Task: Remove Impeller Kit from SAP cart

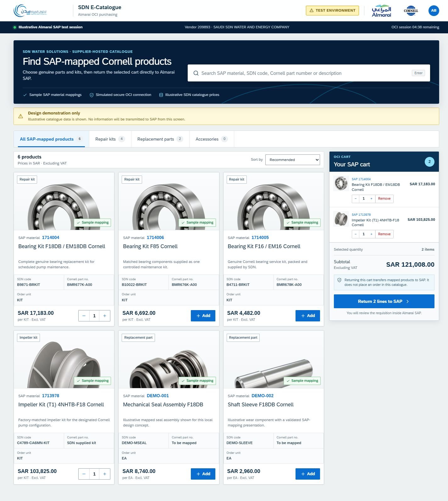Action: (384, 234)
